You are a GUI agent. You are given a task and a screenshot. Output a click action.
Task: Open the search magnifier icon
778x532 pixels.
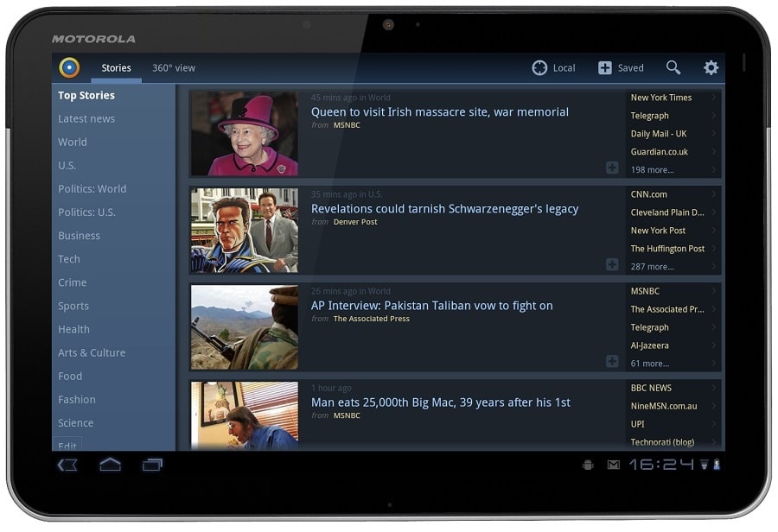[x=673, y=67]
